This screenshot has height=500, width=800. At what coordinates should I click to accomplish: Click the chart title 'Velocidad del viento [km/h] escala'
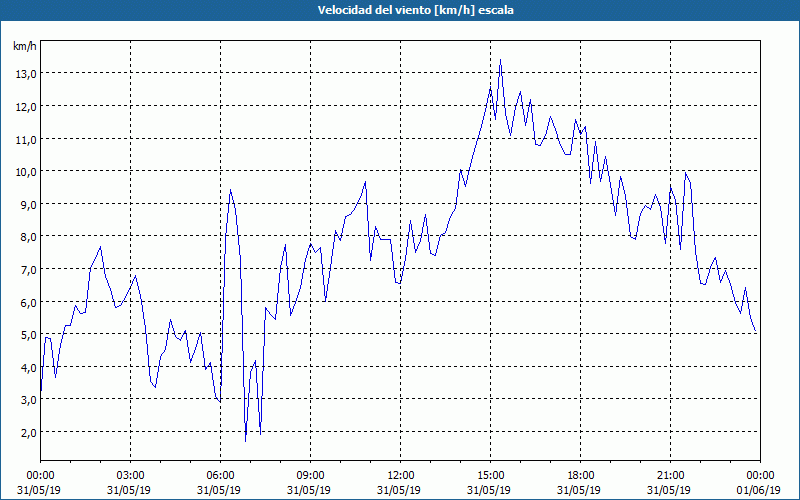(x=415, y=10)
